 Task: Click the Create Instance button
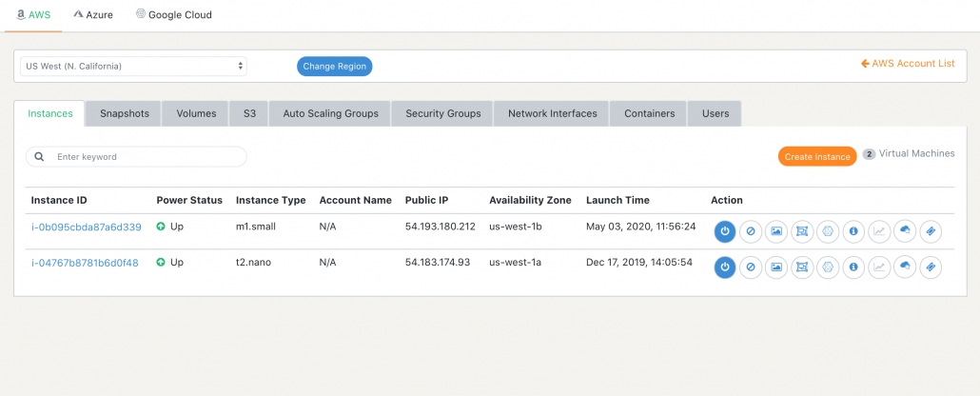(x=817, y=156)
